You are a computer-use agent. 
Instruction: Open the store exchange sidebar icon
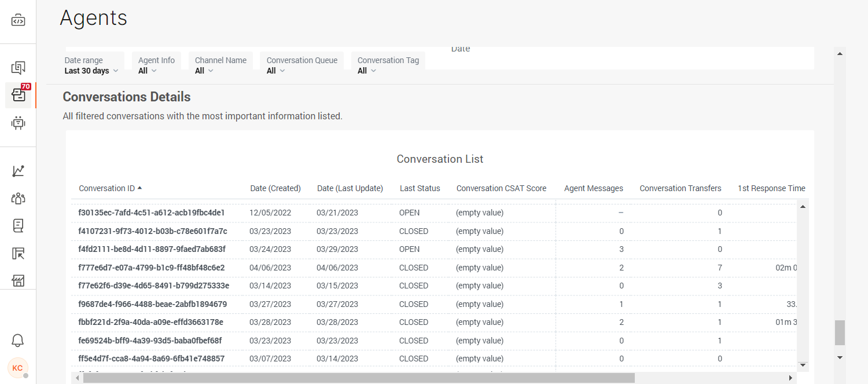(x=18, y=281)
